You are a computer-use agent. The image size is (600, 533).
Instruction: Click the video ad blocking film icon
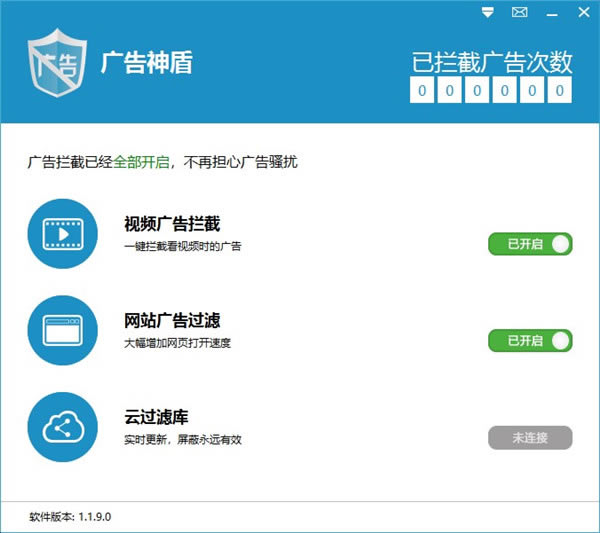63,234
